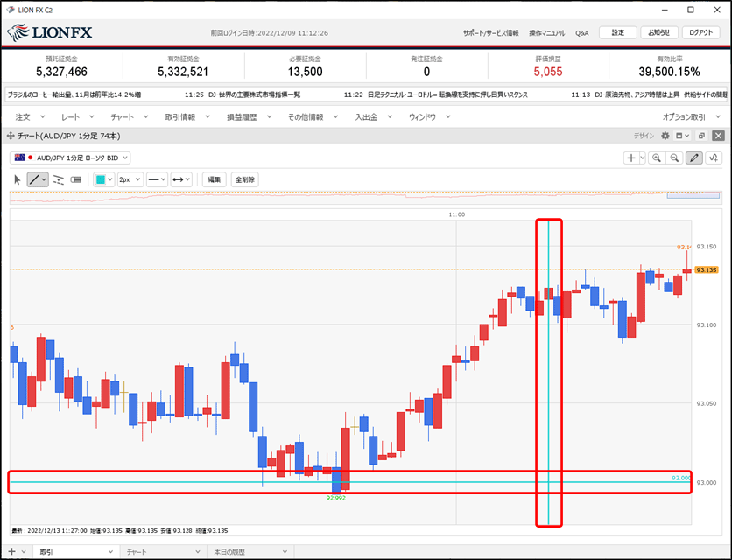Click the cyan line color swatch
Image resolution: width=732 pixels, height=560 pixels.
click(100, 179)
